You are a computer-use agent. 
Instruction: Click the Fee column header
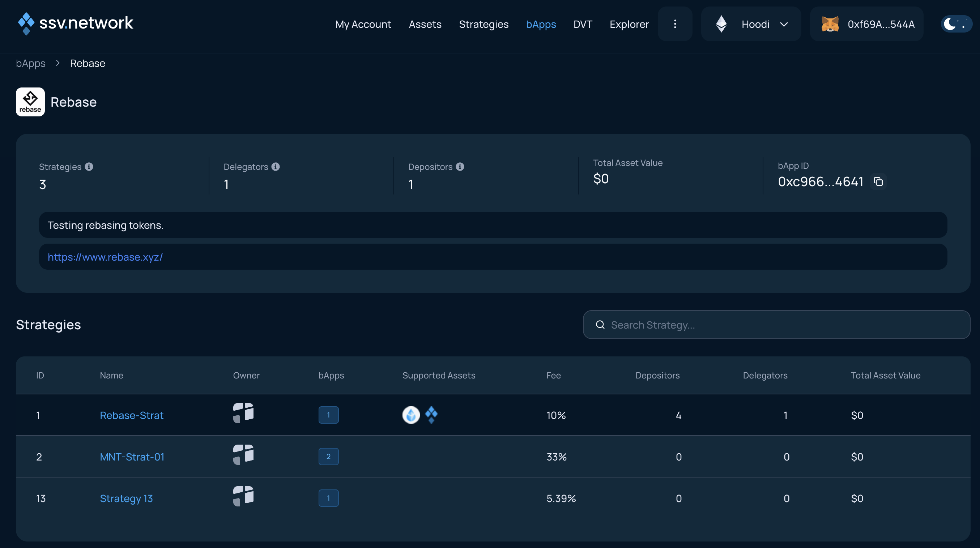tap(554, 375)
